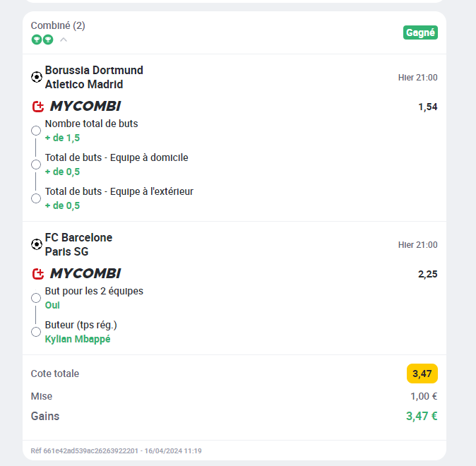Click the second green trophy icon
The width and height of the screenshot is (476, 466).
[x=48, y=40]
